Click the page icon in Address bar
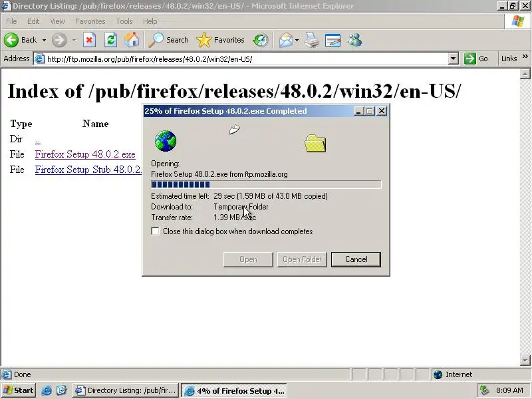This screenshot has height=399, width=532. (x=40, y=59)
